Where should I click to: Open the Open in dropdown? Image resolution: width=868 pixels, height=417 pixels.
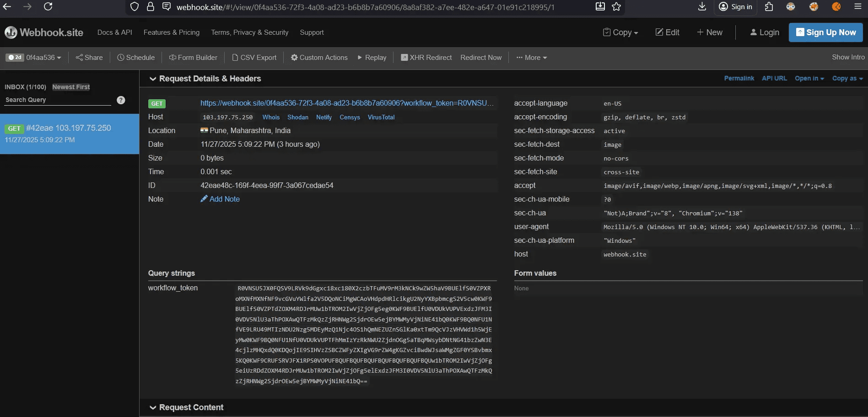click(809, 78)
